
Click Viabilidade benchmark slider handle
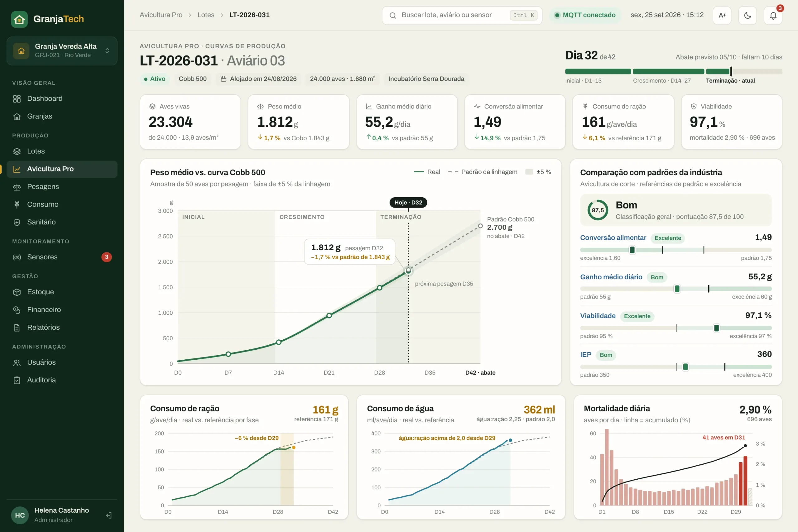tap(716, 328)
